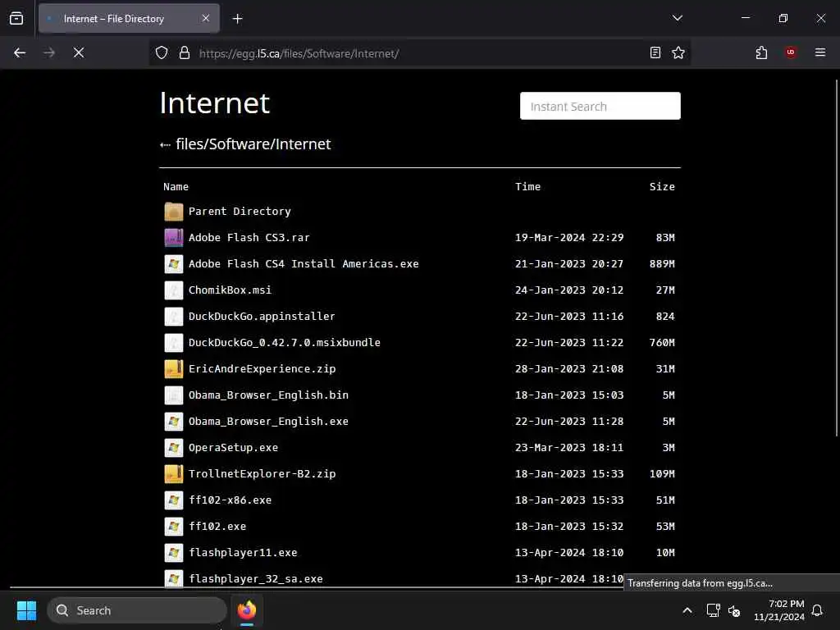The image size is (840, 630).
Task: Sort listing by Time column header
Action: (x=527, y=186)
